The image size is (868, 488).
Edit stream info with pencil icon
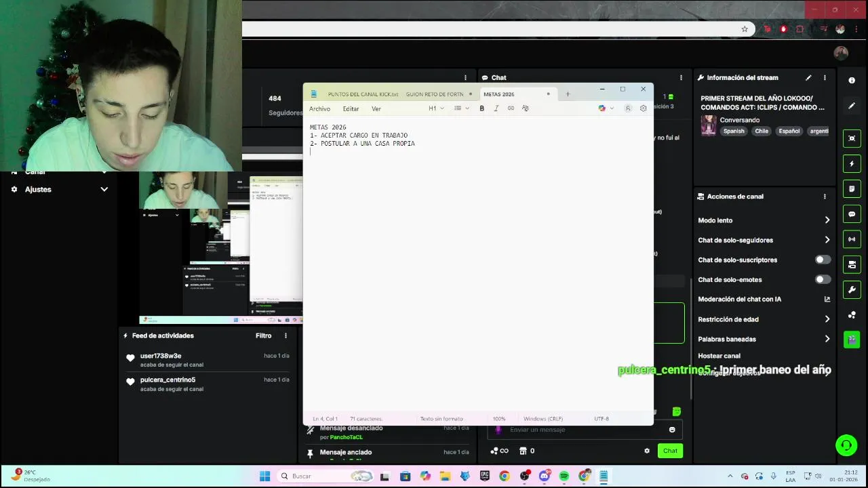tap(808, 78)
